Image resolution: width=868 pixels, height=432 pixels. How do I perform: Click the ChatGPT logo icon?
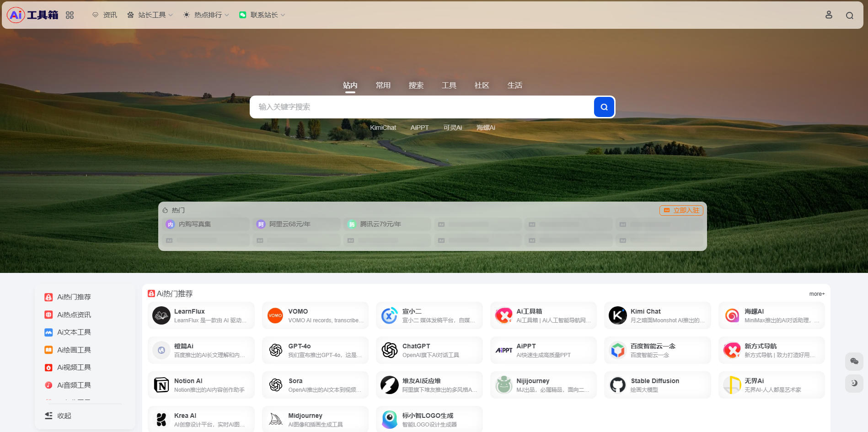click(390, 350)
